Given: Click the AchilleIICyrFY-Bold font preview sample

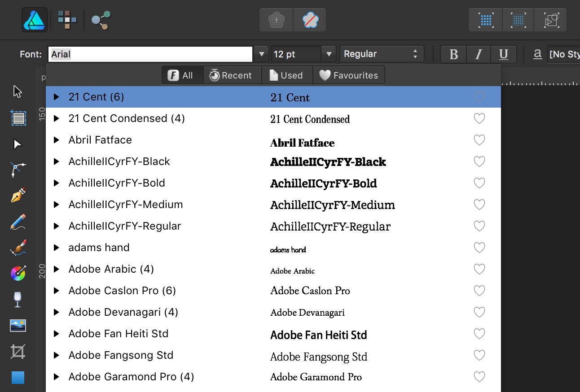Looking at the screenshot, I should (324, 183).
